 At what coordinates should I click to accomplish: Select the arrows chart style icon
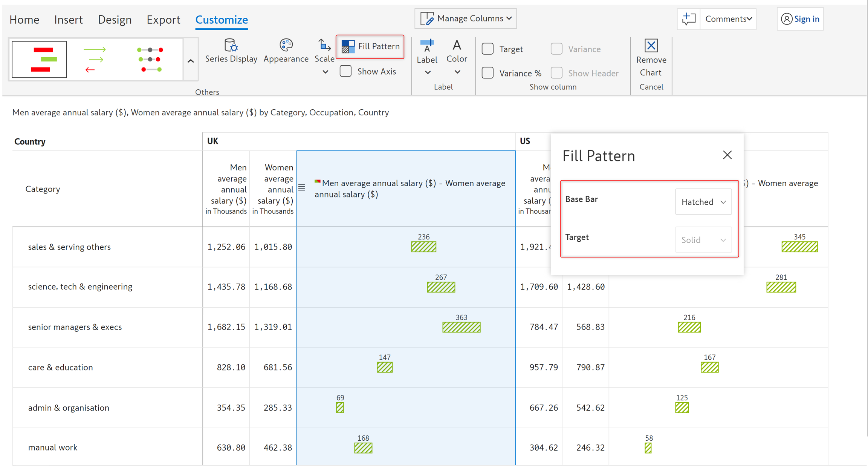pos(94,60)
